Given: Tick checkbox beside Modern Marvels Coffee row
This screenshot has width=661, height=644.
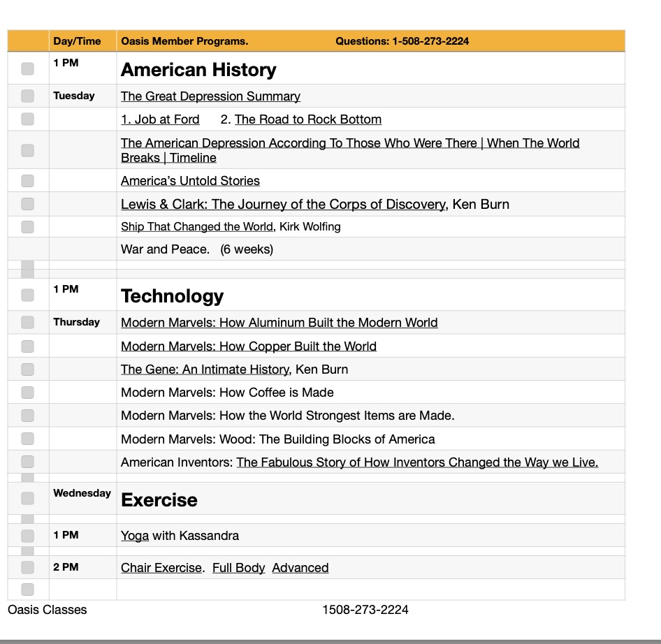Looking at the screenshot, I should click(27, 393).
